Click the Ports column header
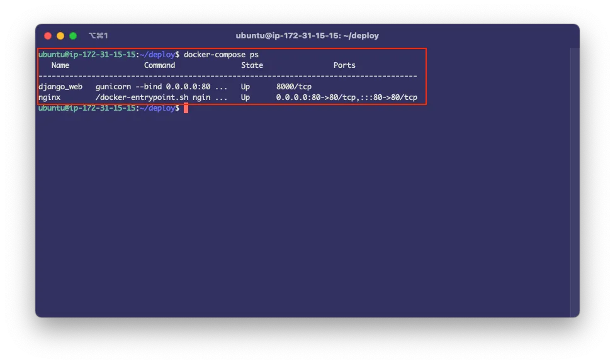This screenshot has width=615, height=364. coord(344,65)
